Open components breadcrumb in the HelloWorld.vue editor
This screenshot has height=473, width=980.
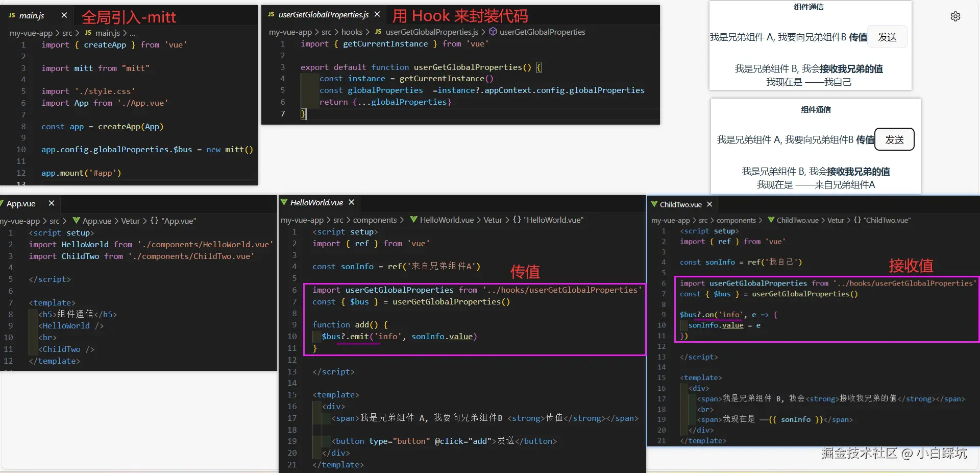click(375, 220)
